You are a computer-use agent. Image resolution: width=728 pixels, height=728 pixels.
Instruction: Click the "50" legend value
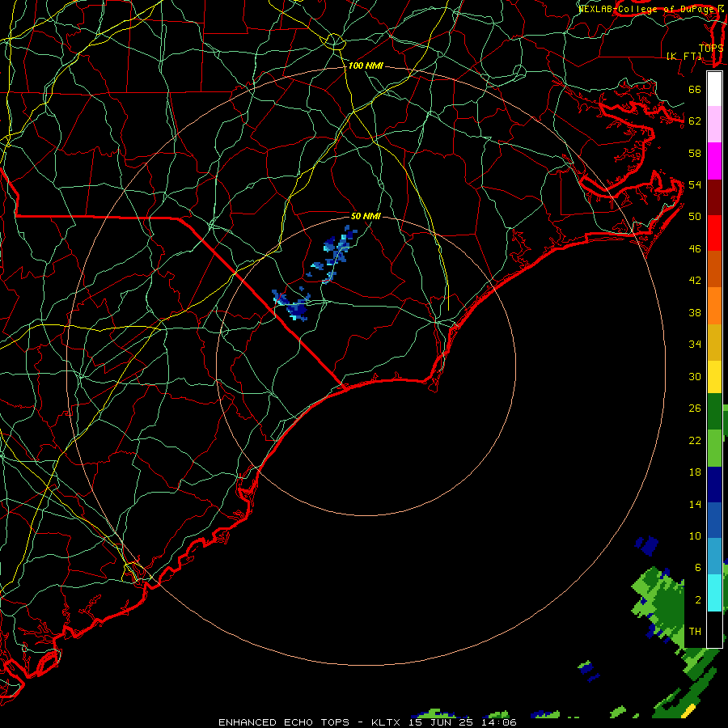[x=695, y=217]
